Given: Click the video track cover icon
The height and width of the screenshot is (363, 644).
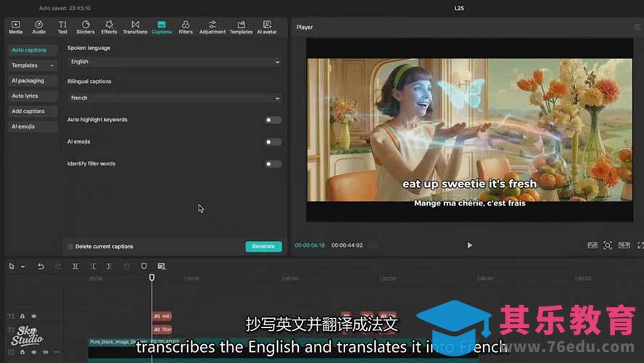Looking at the screenshot, I should [x=11, y=352].
